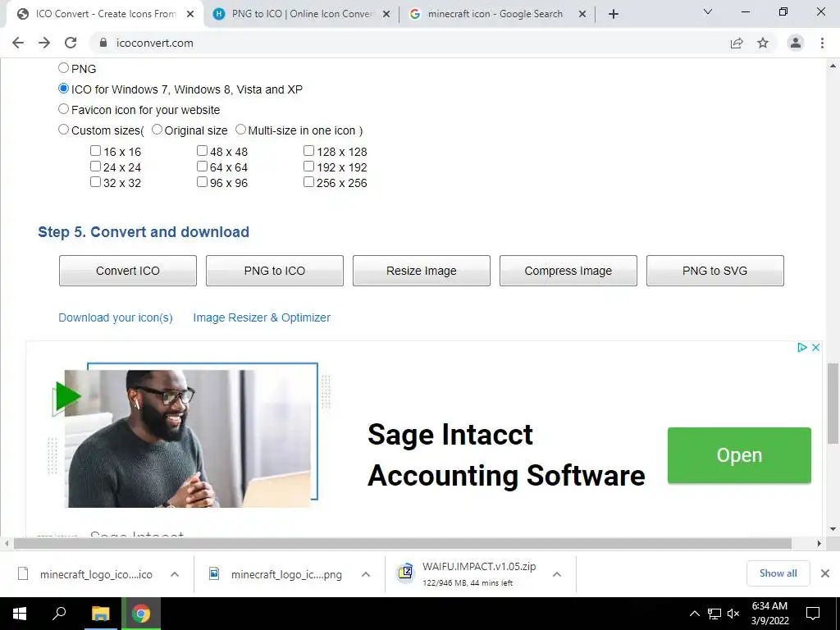Viewport: 840px width, 630px height.
Task: Expand minecraft_logo .ico download options
Action: coord(174,574)
